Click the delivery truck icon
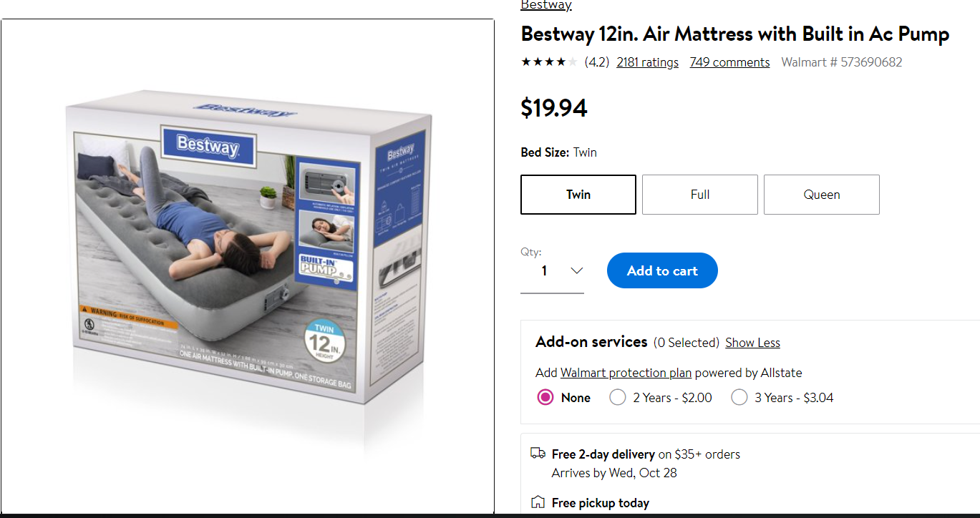The height and width of the screenshot is (518, 980). [x=538, y=453]
